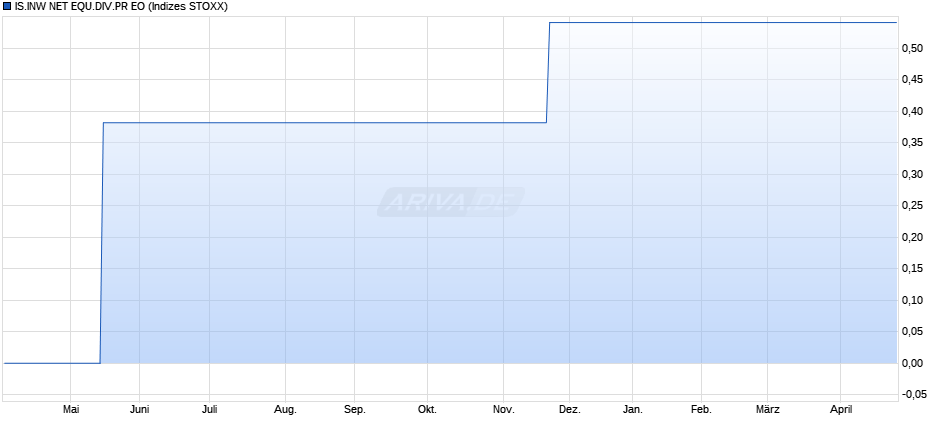Select the Juni label on the time axis

point(140,410)
